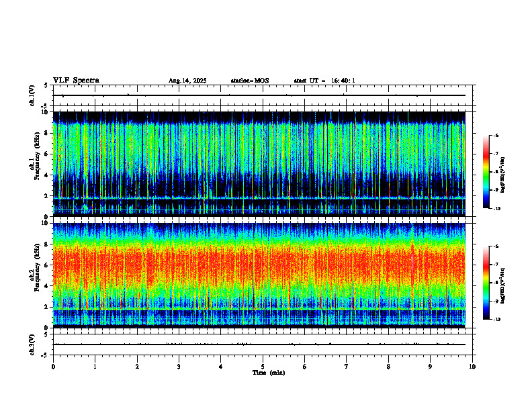Click the ch.2 frequency tick label "6"
The width and height of the screenshot is (532, 411).
point(47,265)
